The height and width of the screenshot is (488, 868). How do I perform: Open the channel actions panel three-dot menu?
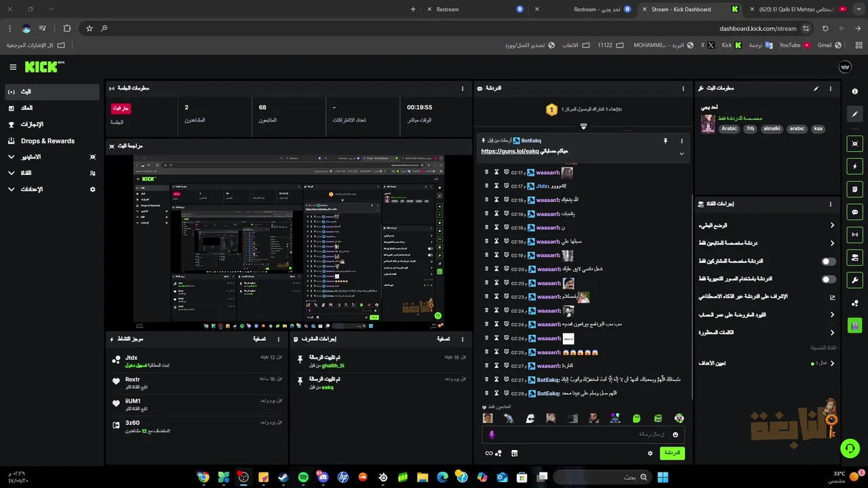(x=830, y=204)
